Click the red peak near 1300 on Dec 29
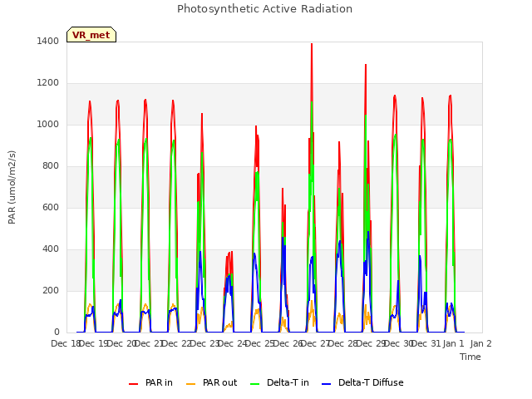Viewport: 532px width, 399px height. (366, 65)
